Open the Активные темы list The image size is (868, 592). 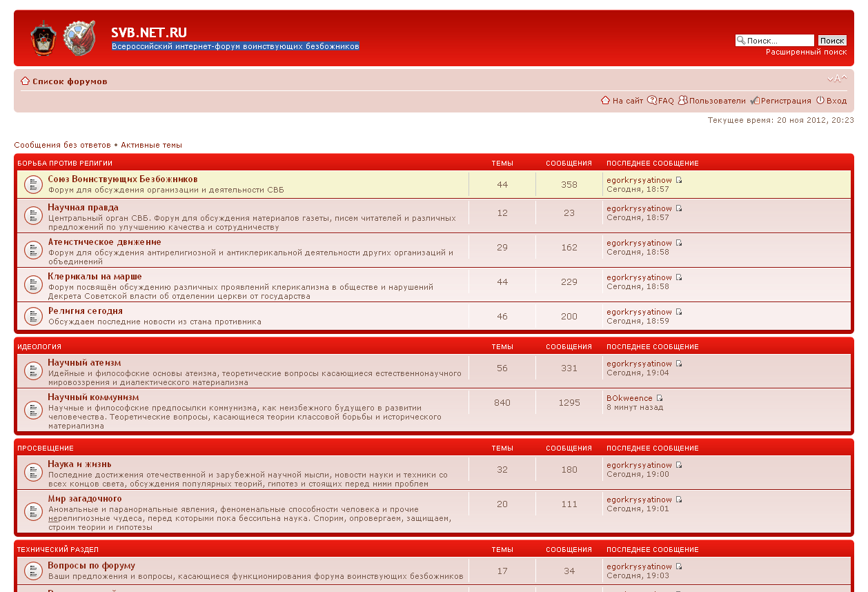151,145
